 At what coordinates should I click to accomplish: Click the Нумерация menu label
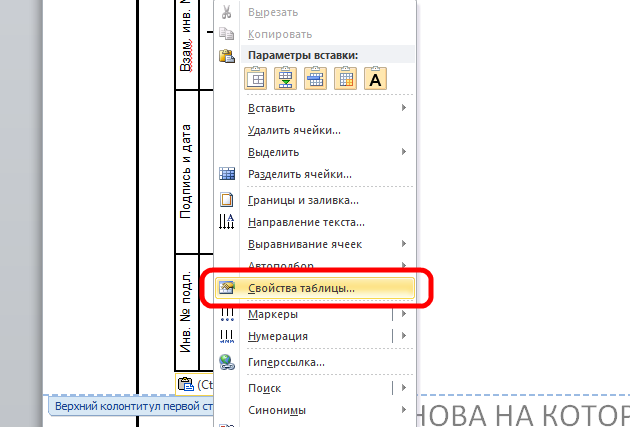pyautogui.click(x=278, y=336)
